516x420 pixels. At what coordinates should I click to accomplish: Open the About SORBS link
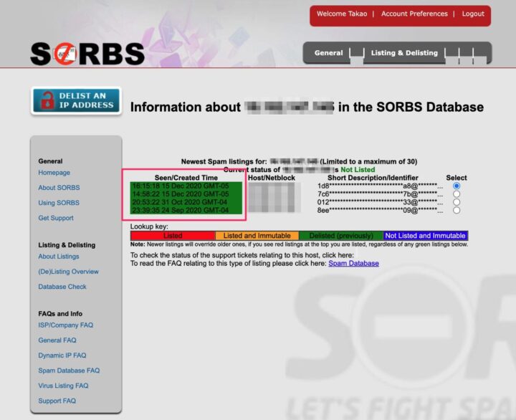pyautogui.click(x=59, y=188)
